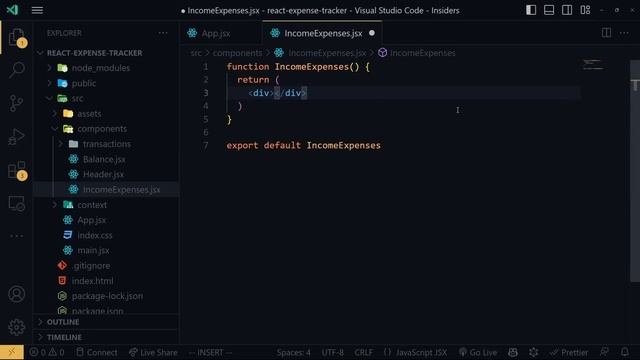Open Remote Explorer view
Viewport: 640px width, 360px height.
coord(16,203)
